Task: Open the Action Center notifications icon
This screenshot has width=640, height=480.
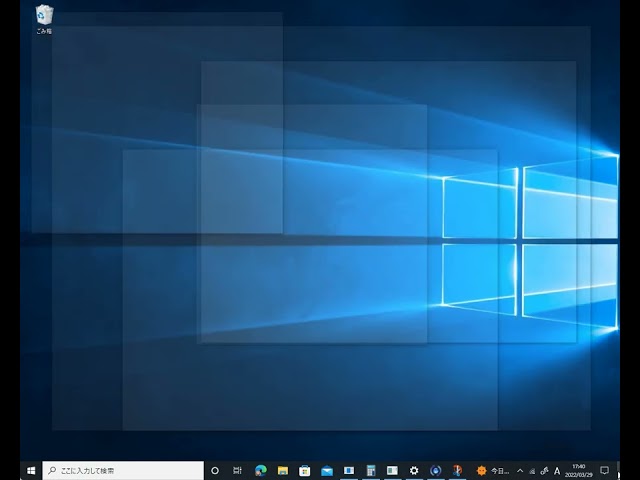Action: (604, 471)
